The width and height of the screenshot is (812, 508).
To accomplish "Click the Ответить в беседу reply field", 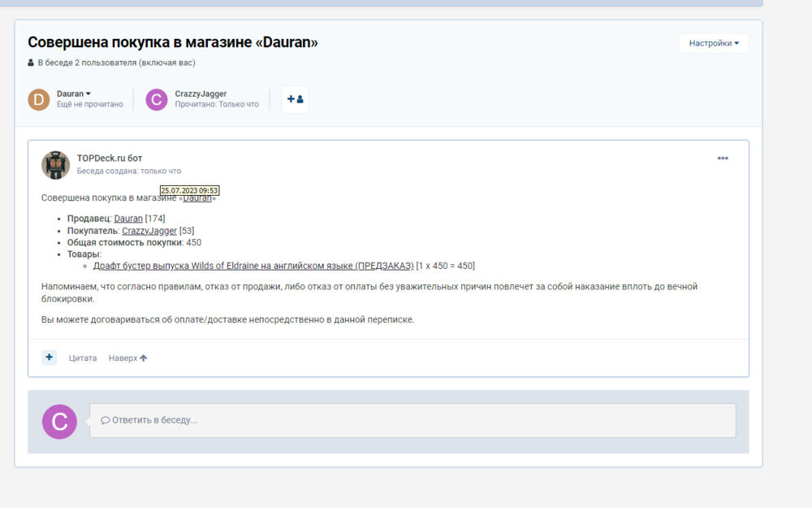I will point(325,420).
